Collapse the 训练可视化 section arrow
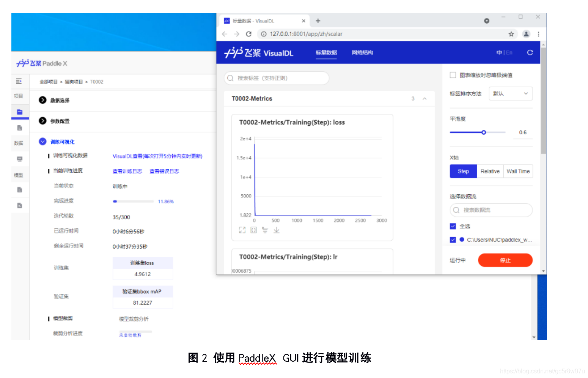This screenshot has height=378, width=588. pos(42,142)
